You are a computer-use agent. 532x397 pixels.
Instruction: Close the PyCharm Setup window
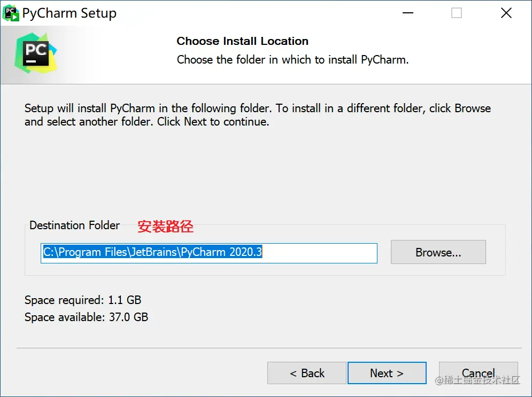coord(506,13)
